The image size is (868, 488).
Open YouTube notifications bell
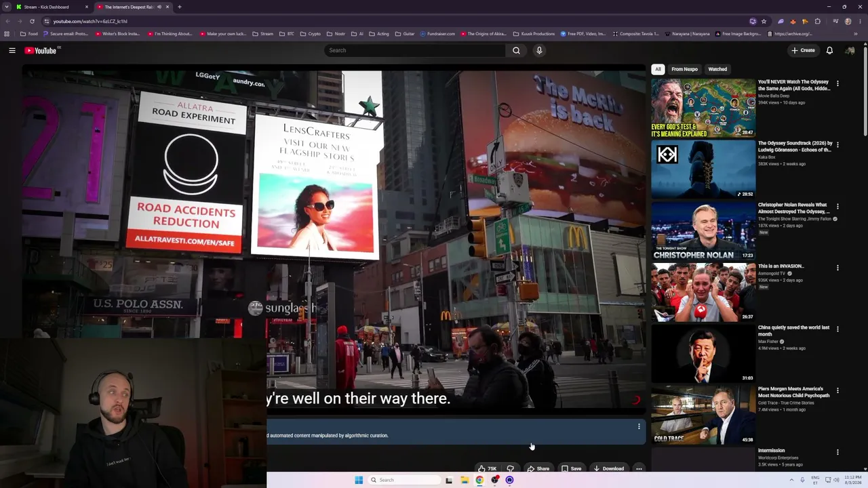click(x=829, y=50)
